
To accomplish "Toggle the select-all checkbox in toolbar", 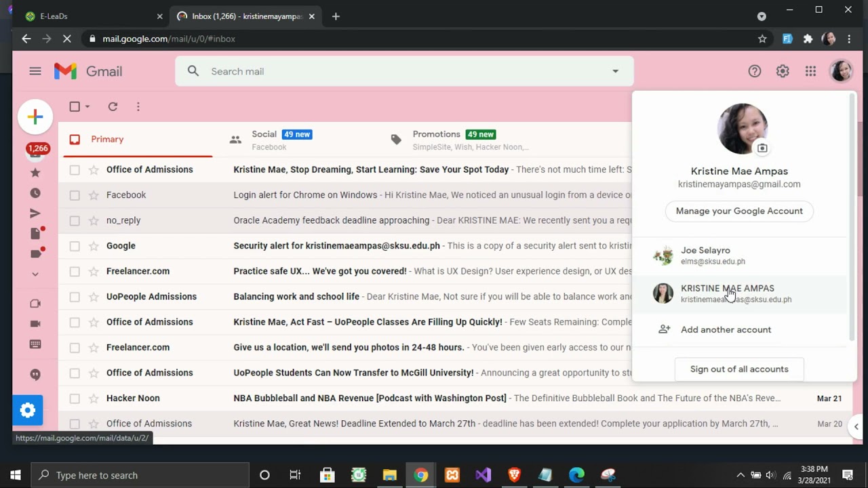I will click(75, 106).
